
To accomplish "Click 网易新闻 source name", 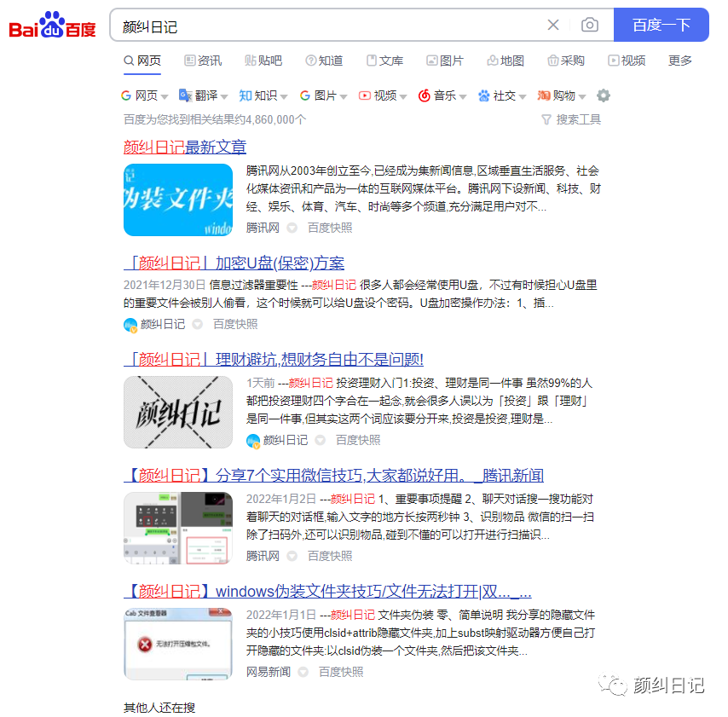I will [x=269, y=672].
